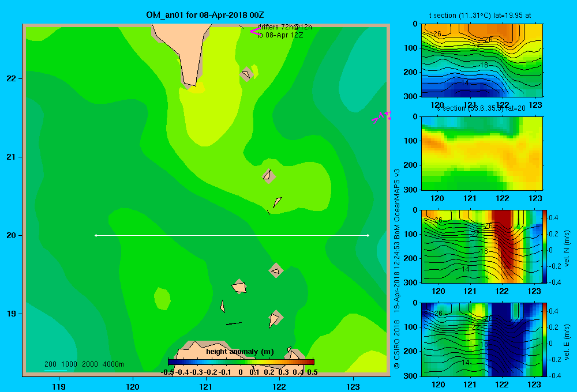Viewport: 577px width, 392px height.
Task: Click the longitude 121 label under the main map
Action: click(x=206, y=386)
